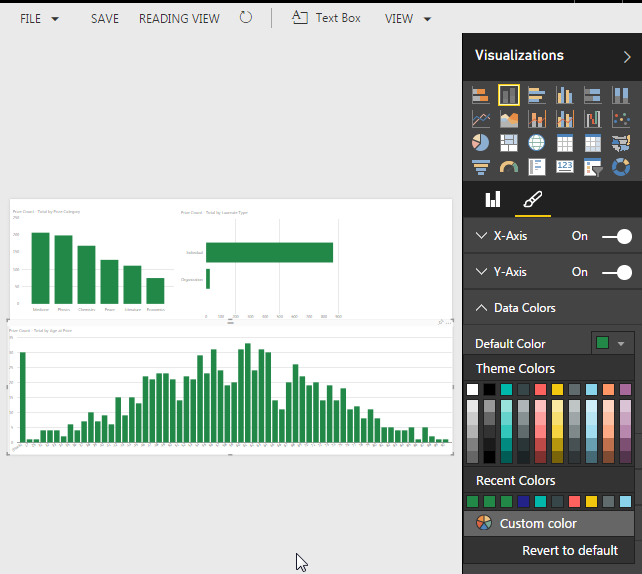The image size is (642, 574).
Task: Pick the white theme color
Action: point(472,389)
